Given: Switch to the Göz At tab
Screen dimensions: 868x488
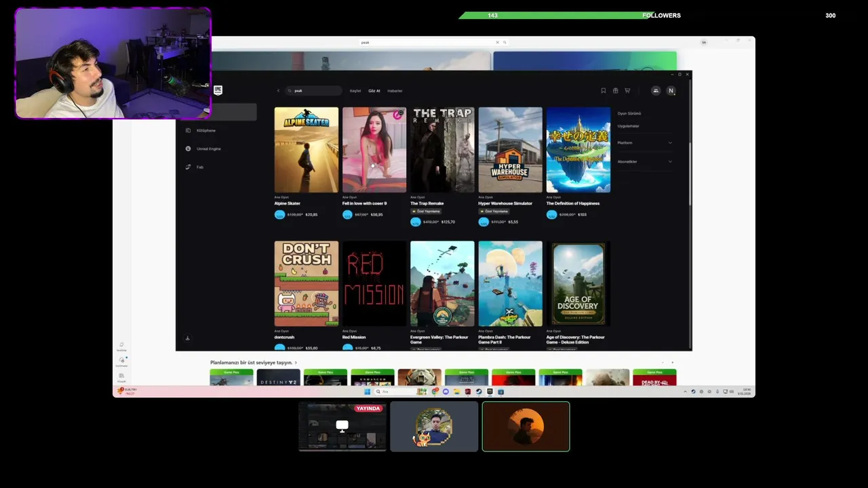Looking at the screenshot, I should coord(374,91).
